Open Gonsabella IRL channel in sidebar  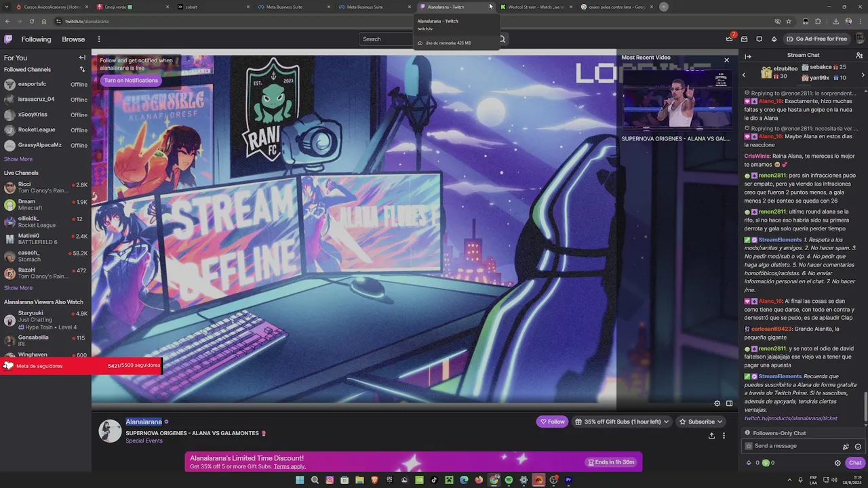pyautogui.click(x=45, y=340)
